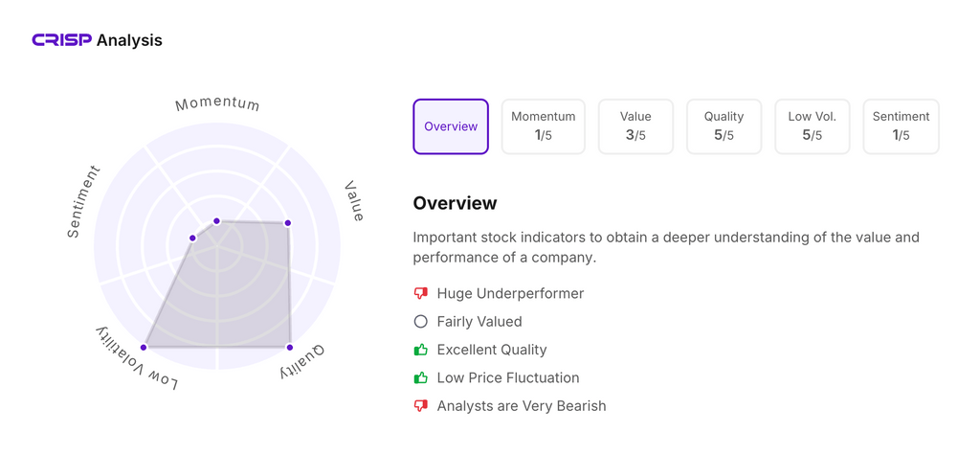
Task: Switch to the Value 3/5 tab
Action: [635, 126]
